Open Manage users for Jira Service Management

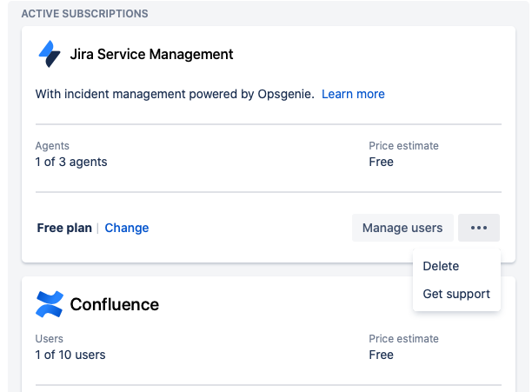[402, 228]
